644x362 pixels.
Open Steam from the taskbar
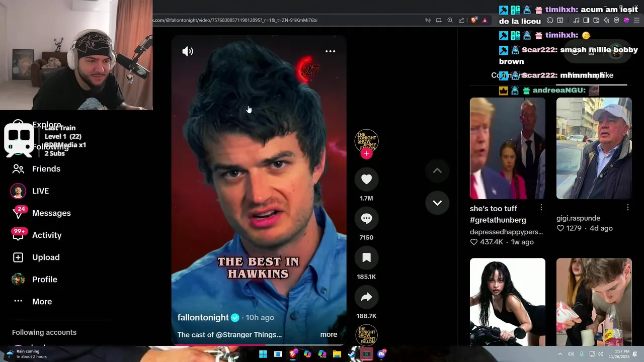click(x=352, y=354)
